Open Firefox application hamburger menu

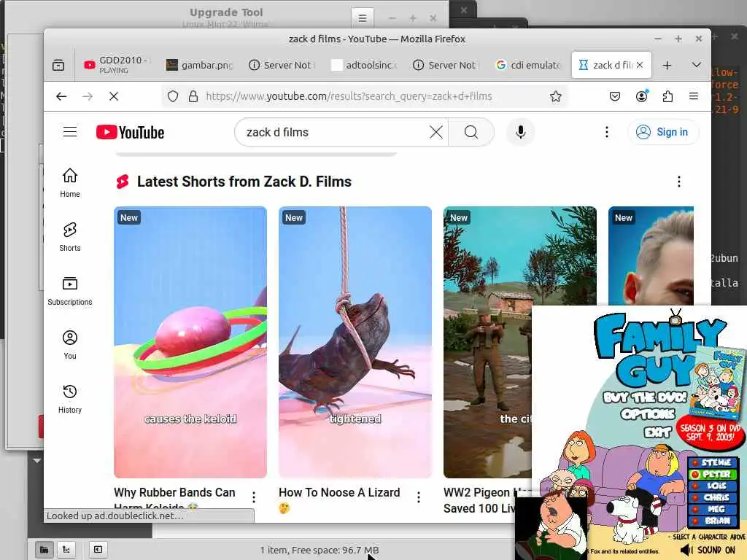(x=694, y=96)
